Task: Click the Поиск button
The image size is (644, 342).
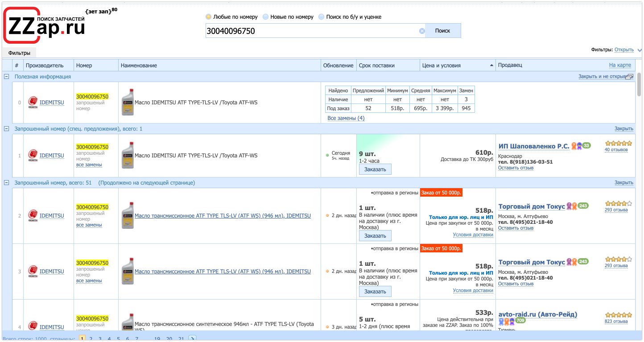Action: [x=442, y=31]
